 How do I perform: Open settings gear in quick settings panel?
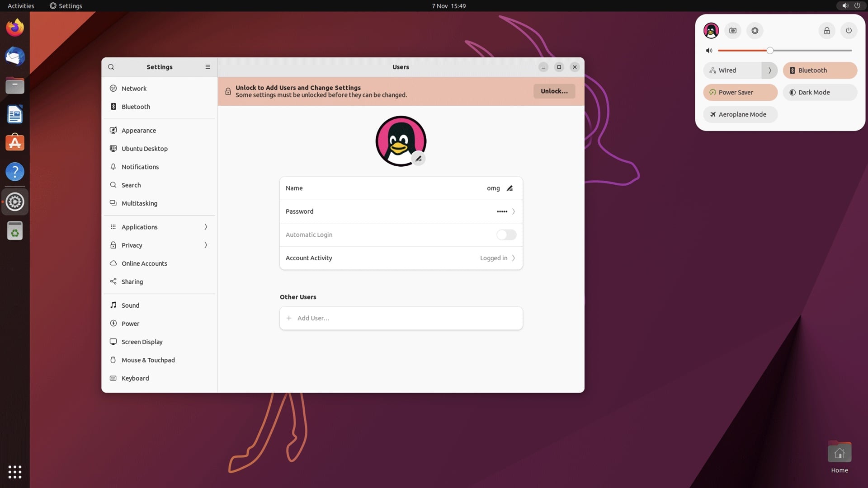pyautogui.click(x=755, y=31)
